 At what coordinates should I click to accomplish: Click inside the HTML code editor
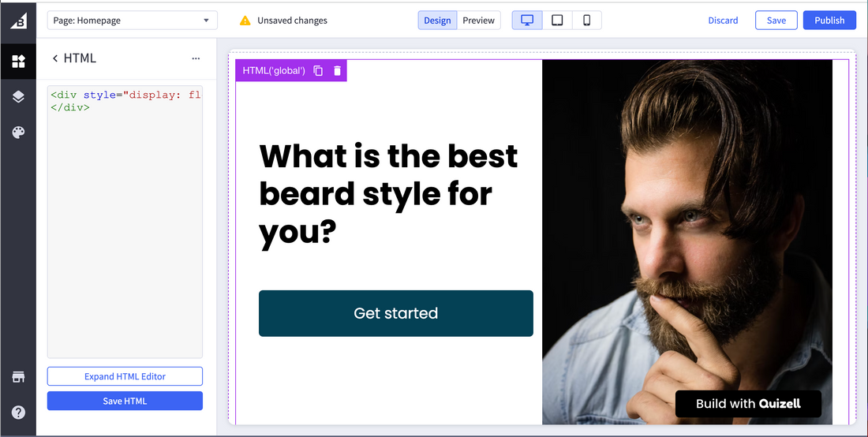coord(125,222)
